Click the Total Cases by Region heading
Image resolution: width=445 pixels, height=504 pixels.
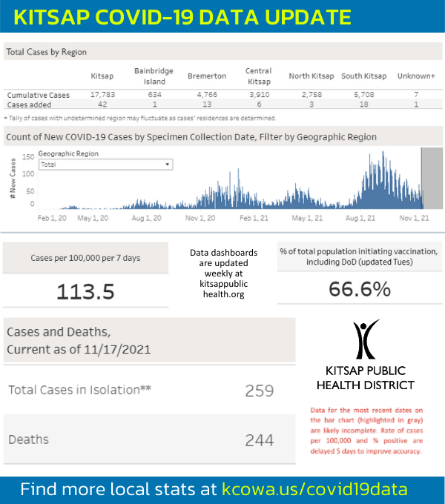[46, 53]
